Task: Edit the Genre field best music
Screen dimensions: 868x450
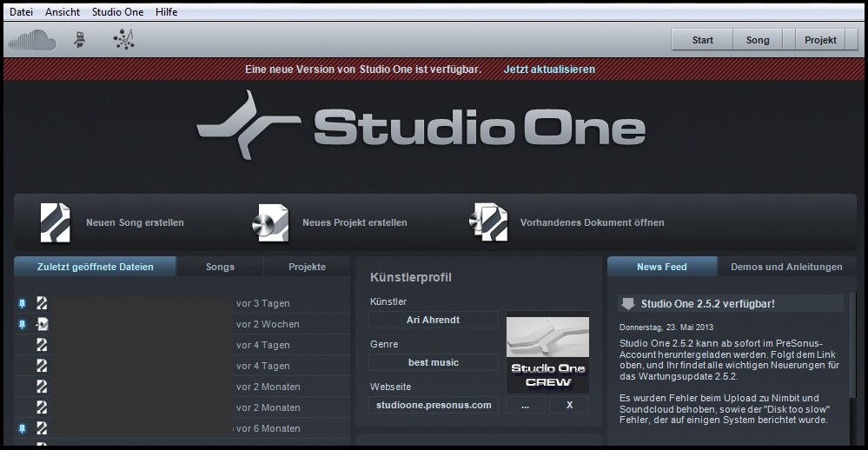Action: tap(434, 362)
